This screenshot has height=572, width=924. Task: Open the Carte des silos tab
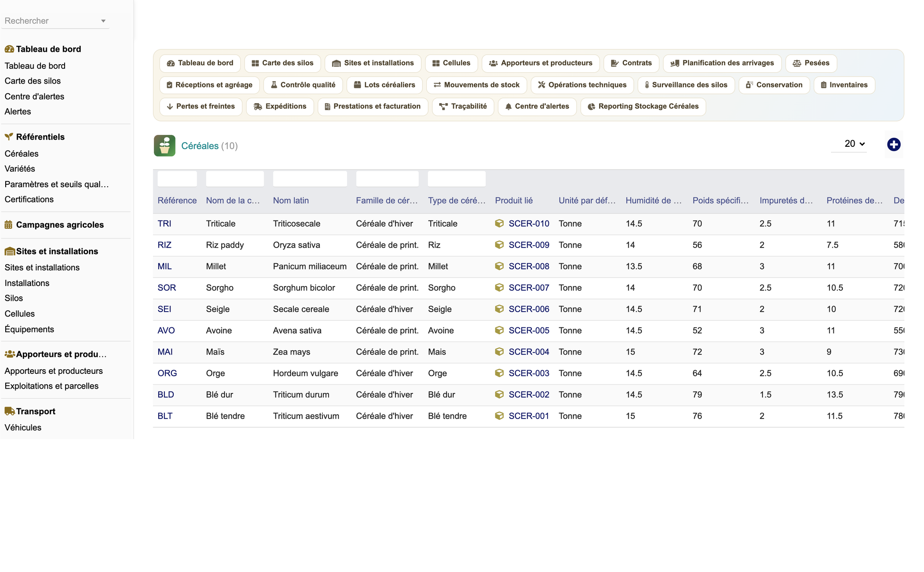pos(283,63)
